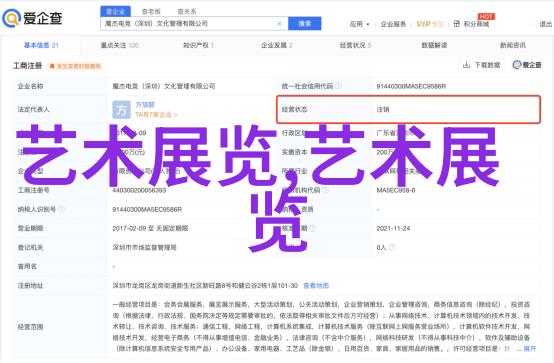The width and height of the screenshot is (554, 363).
Task: Open the 积分商城 link
Action: click(x=476, y=24)
